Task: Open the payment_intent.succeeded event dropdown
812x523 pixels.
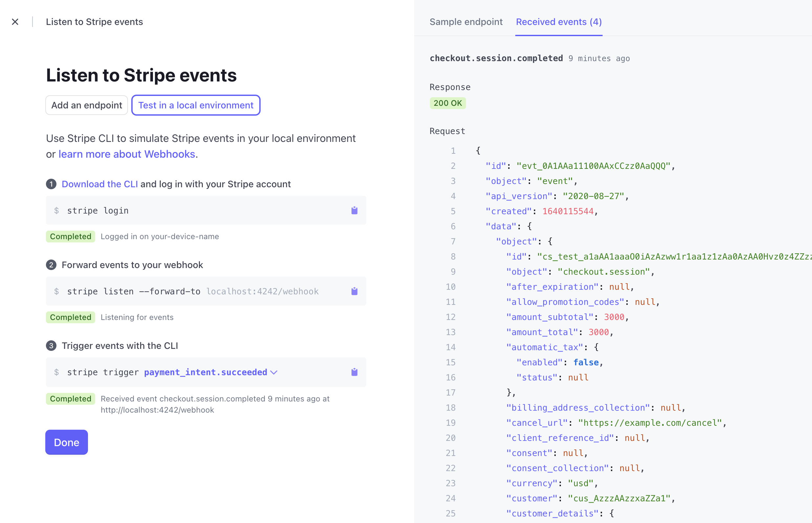Action: 211,372
